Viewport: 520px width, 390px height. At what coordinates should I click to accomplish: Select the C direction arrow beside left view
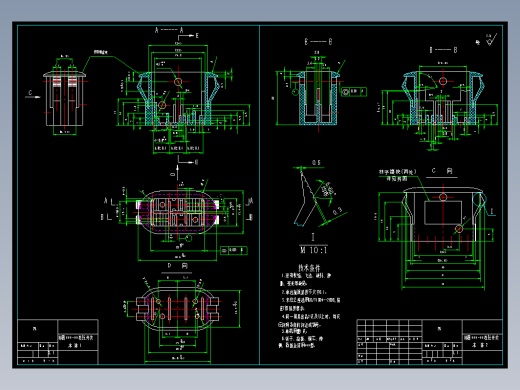pos(32,95)
